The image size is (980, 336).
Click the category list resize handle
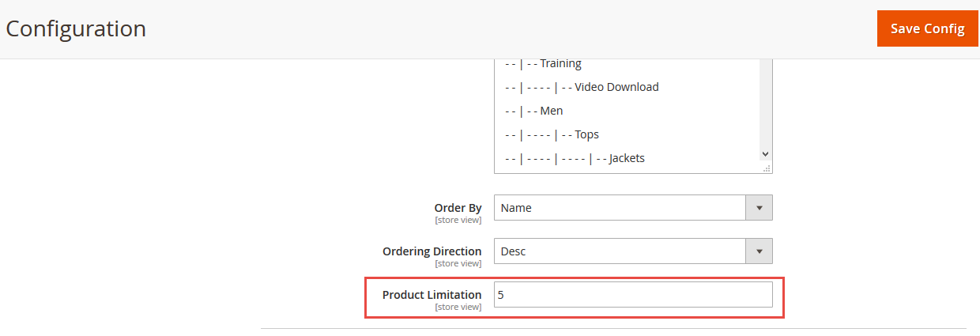coord(767,168)
